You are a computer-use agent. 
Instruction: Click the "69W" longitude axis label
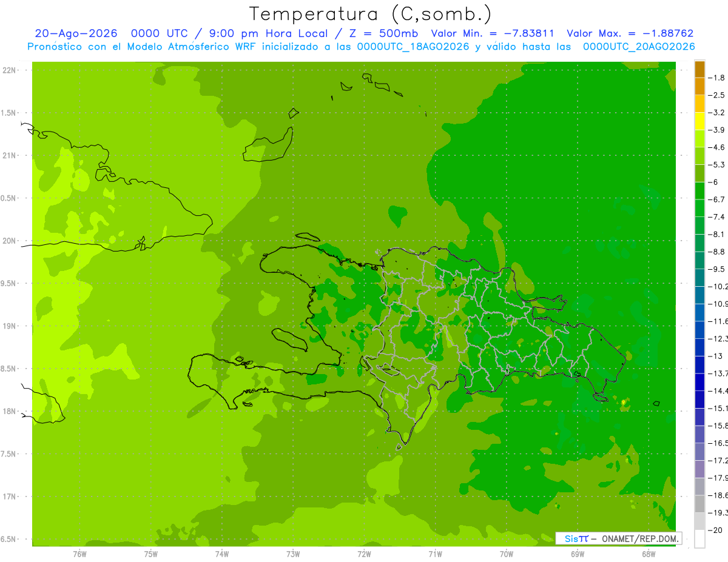578,554
